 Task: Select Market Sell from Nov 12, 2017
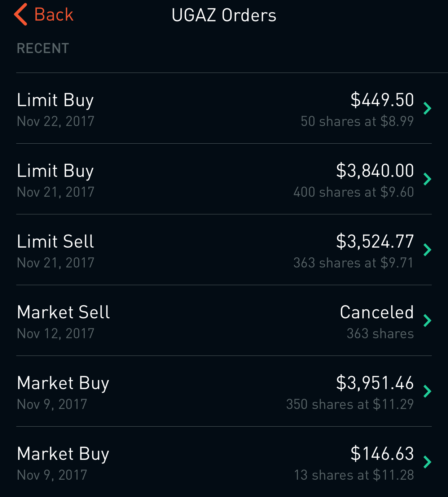point(63,321)
